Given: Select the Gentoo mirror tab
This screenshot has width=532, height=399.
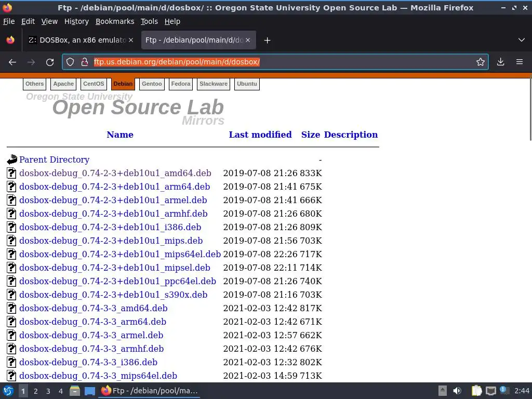Looking at the screenshot, I should click(152, 84).
